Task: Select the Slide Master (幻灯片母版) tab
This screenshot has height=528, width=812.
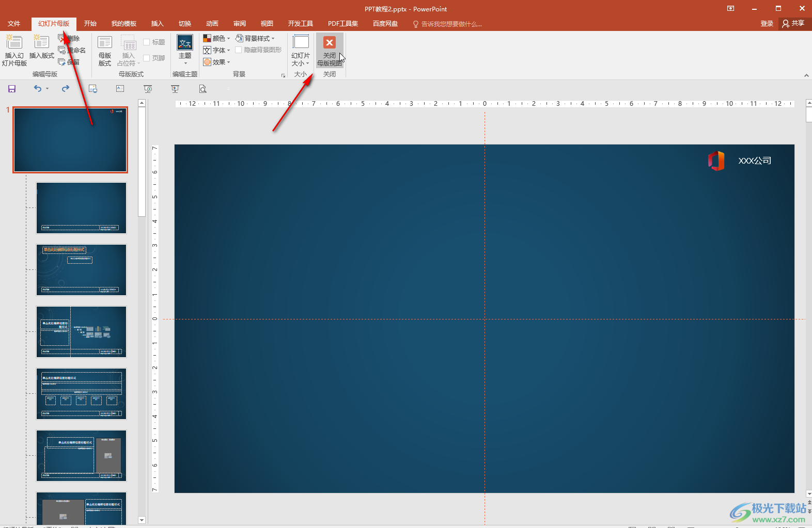Action: point(54,24)
